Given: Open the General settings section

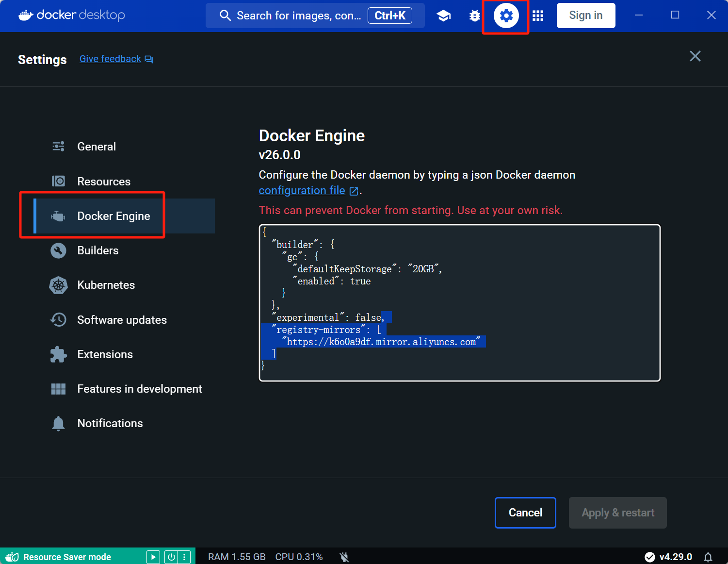Looking at the screenshot, I should pyautogui.click(x=124, y=147).
